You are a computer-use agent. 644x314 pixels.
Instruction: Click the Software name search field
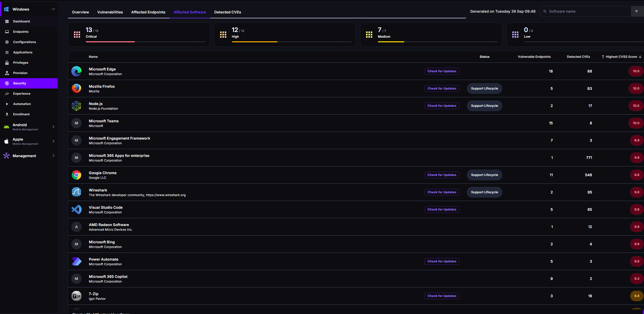585,11
